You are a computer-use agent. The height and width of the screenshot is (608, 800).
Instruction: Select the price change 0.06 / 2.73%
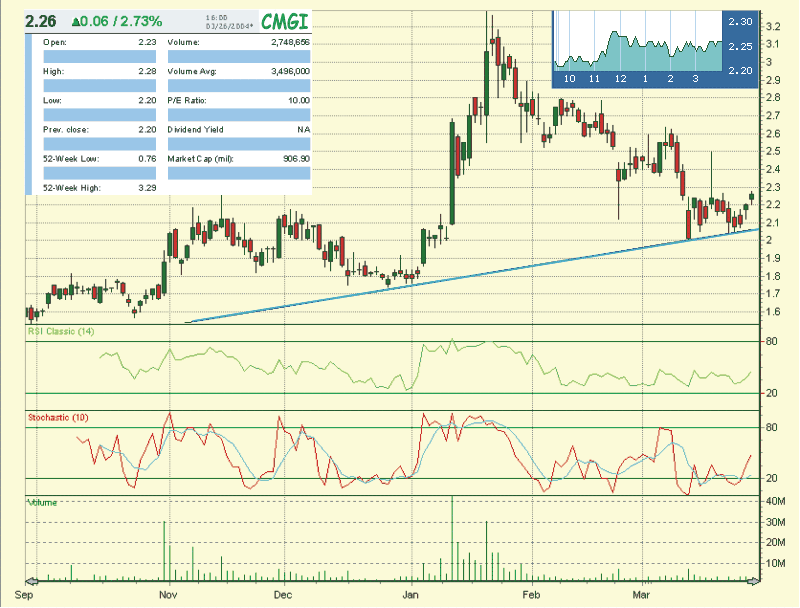(x=121, y=21)
